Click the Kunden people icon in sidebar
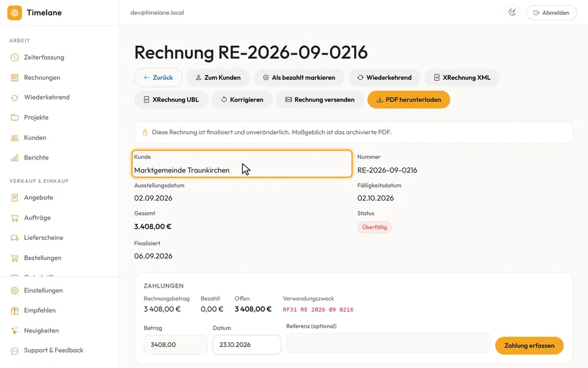This screenshot has height=368, width=588. click(x=15, y=138)
